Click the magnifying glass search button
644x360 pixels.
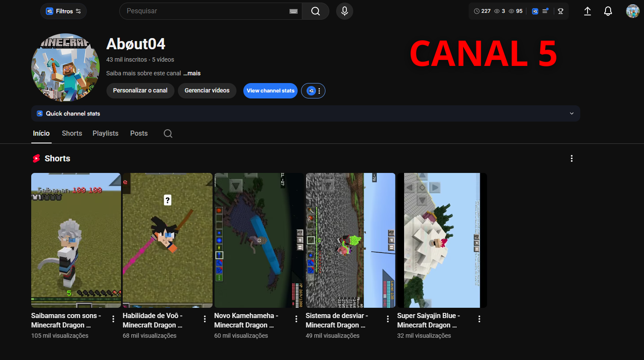click(x=315, y=11)
